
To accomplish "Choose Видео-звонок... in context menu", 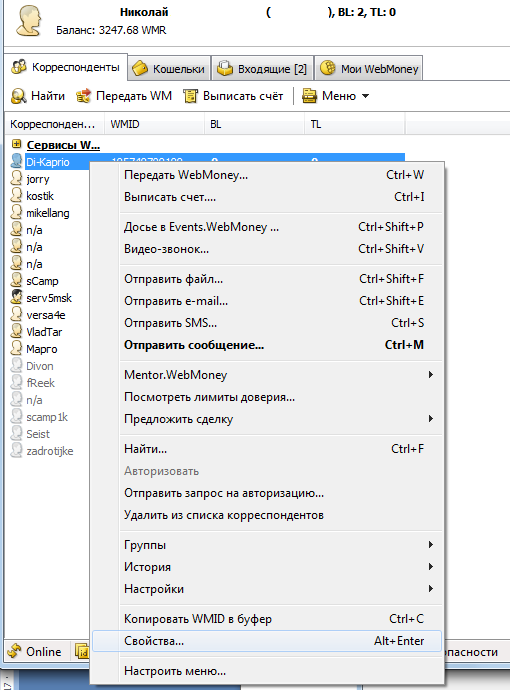I will (x=267, y=249).
